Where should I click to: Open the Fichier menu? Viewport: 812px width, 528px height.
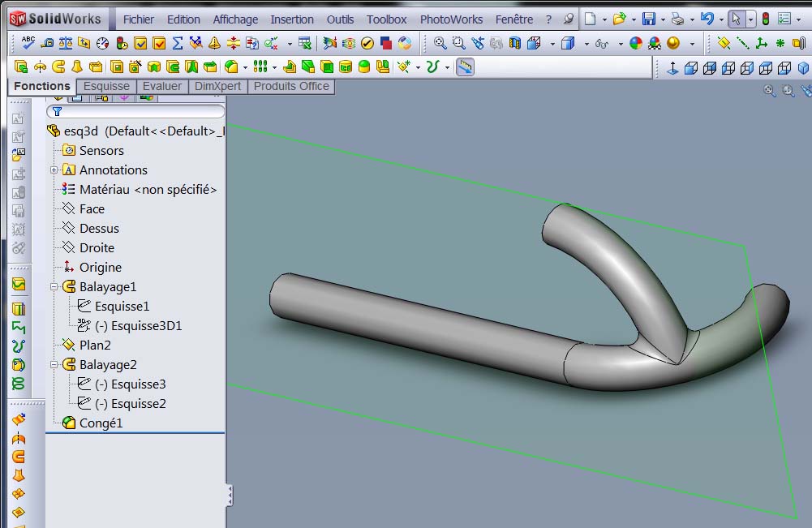138,19
